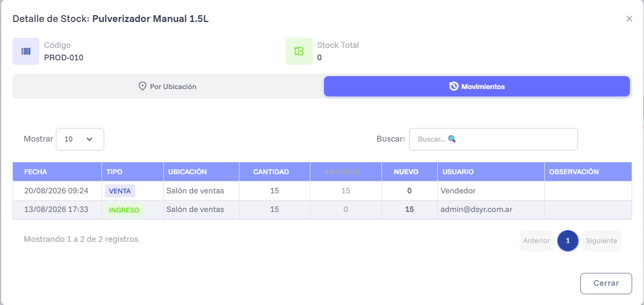Click the CANTIDAD 15 in VENTA row
644x305 pixels.
275,191
